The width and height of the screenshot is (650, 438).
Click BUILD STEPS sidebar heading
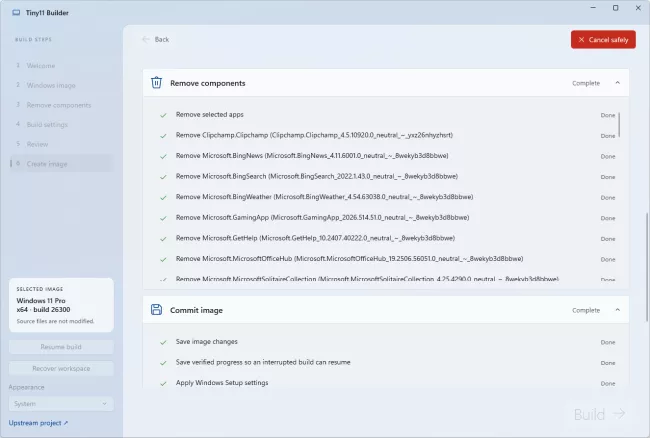click(34, 40)
